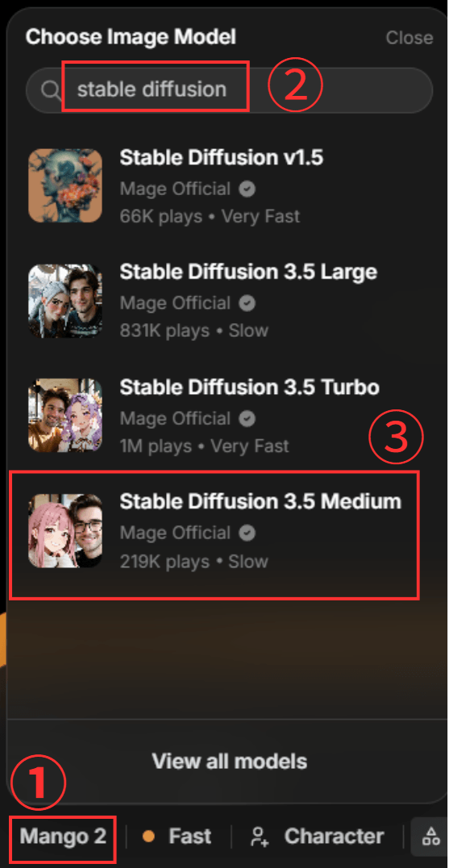Click verified badge under Stable Diffusion 3.5 Turbo

tap(247, 418)
